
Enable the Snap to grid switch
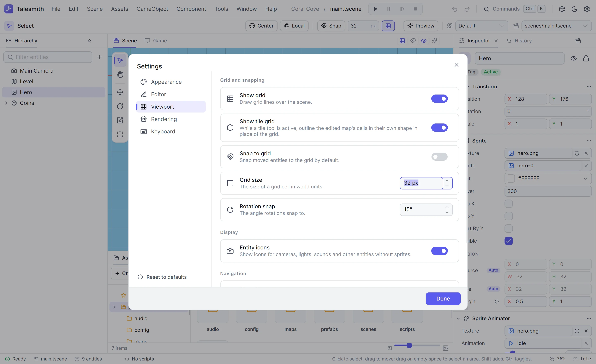(x=439, y=157)
